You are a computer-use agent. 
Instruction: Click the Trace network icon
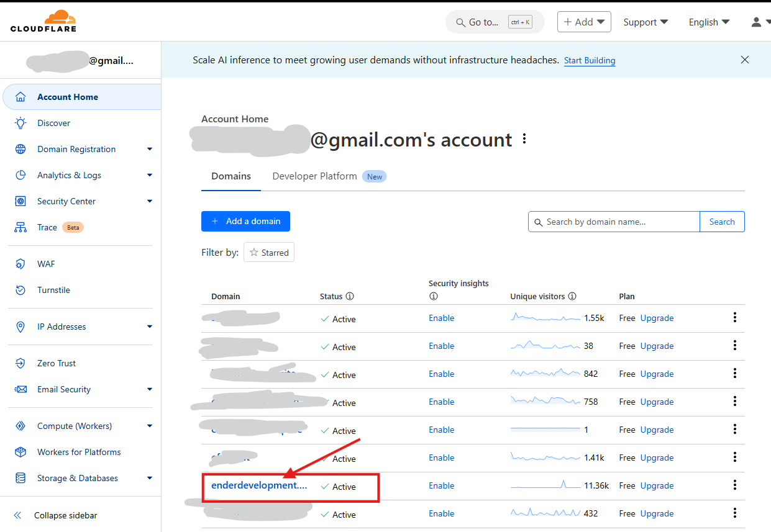[21, 227]
